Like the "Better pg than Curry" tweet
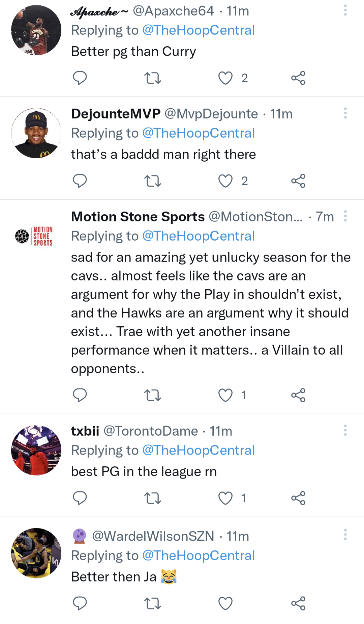Viewport: 364px width, 624px height. click(225, 78)
